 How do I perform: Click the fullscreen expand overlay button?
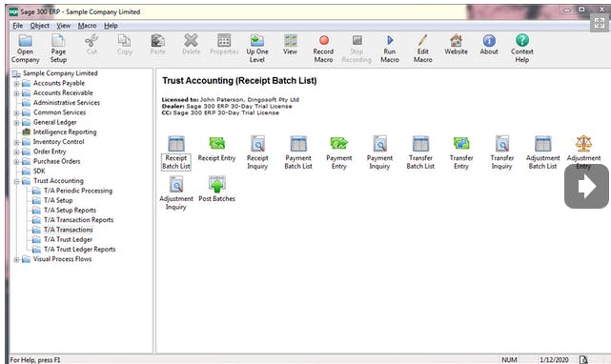[600, 23]
